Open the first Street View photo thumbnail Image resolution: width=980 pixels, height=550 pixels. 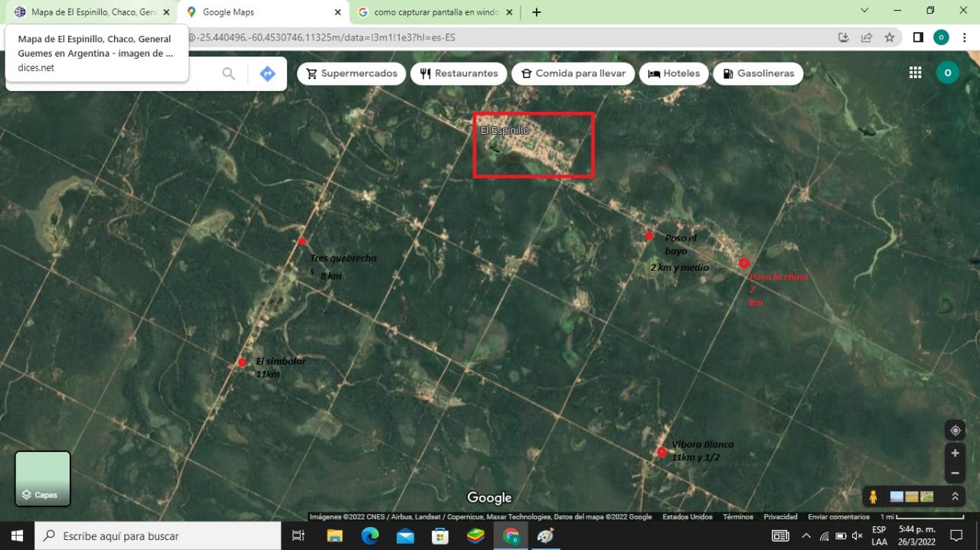point(897,496)
